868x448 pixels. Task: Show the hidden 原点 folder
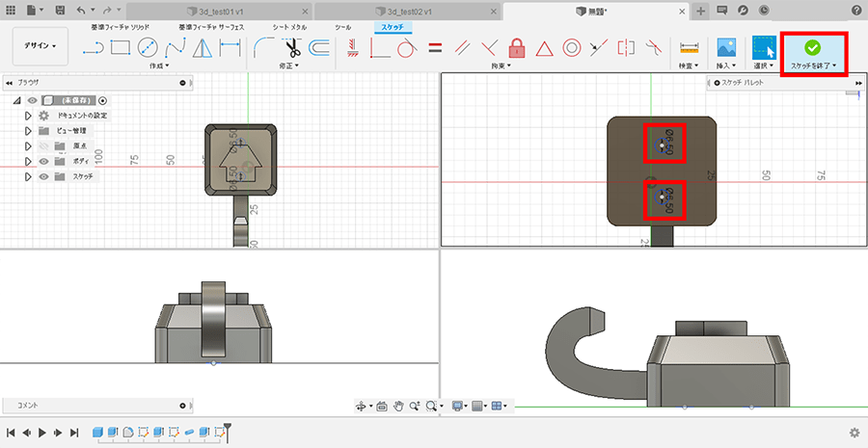tap(43, 145)
